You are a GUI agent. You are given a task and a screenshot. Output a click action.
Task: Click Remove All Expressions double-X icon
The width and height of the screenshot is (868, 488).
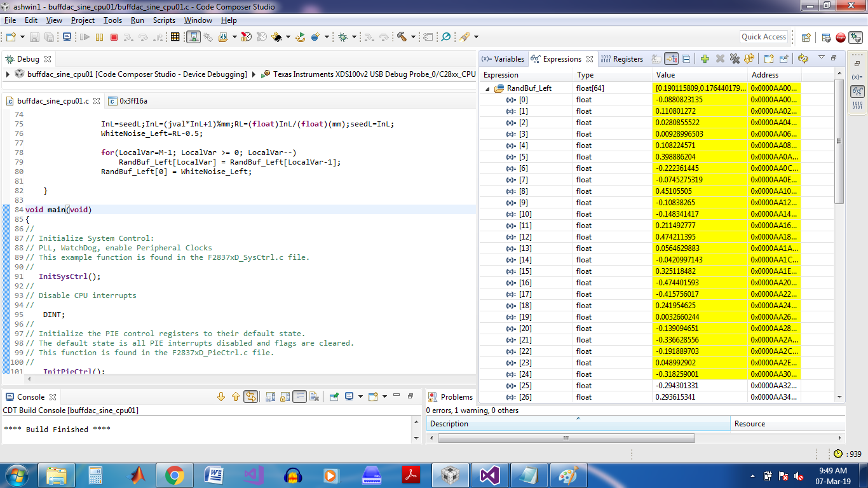coord(735,59)
